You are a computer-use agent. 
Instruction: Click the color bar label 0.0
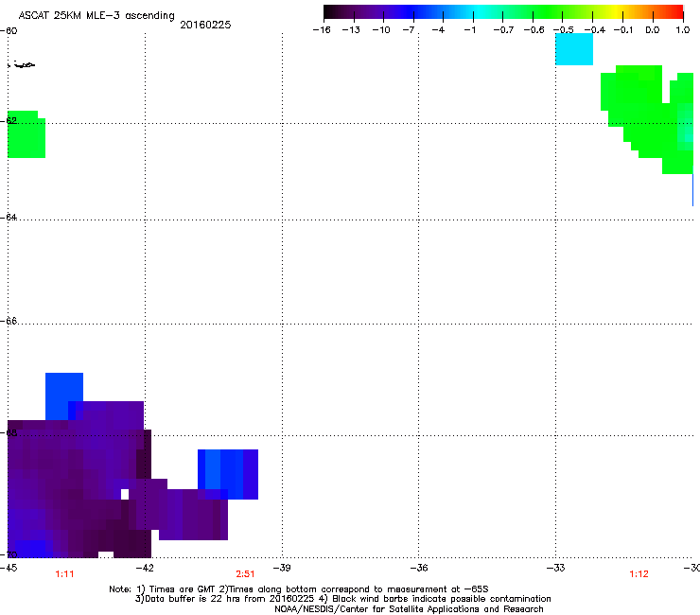click(653, 30)
